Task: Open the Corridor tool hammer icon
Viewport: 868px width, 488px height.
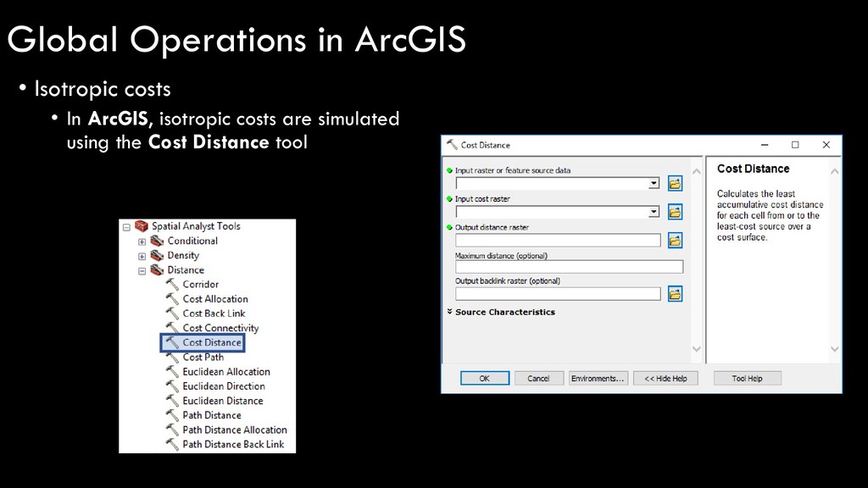Action: coord(172,285)
